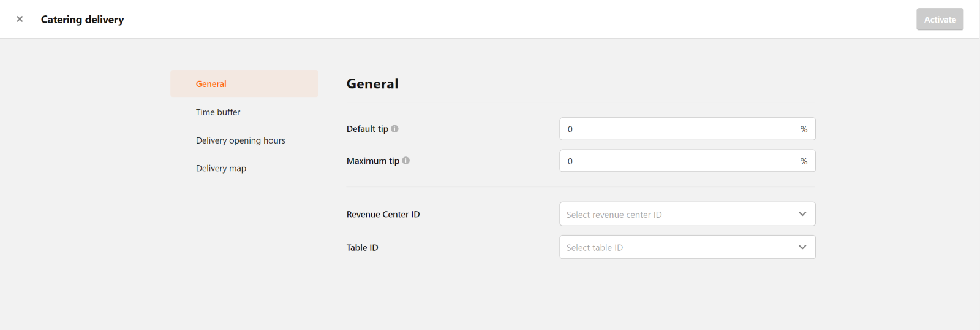Click percent symbol in Maximum tip field
Image resolution: width=980 pixels, height=330 pixels.
point(804,161)
